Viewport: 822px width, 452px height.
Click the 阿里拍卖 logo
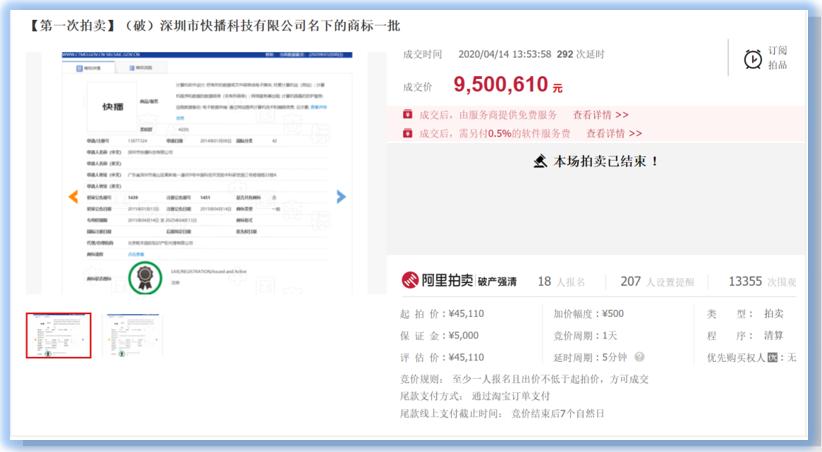[x=437, y=281]
